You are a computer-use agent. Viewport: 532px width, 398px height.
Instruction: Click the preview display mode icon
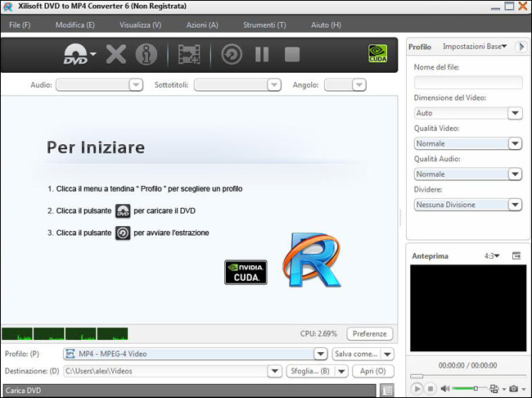point(494,388)
